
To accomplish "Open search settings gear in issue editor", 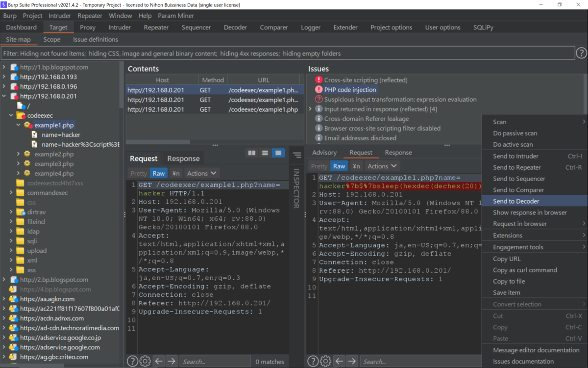I will 325,361.
